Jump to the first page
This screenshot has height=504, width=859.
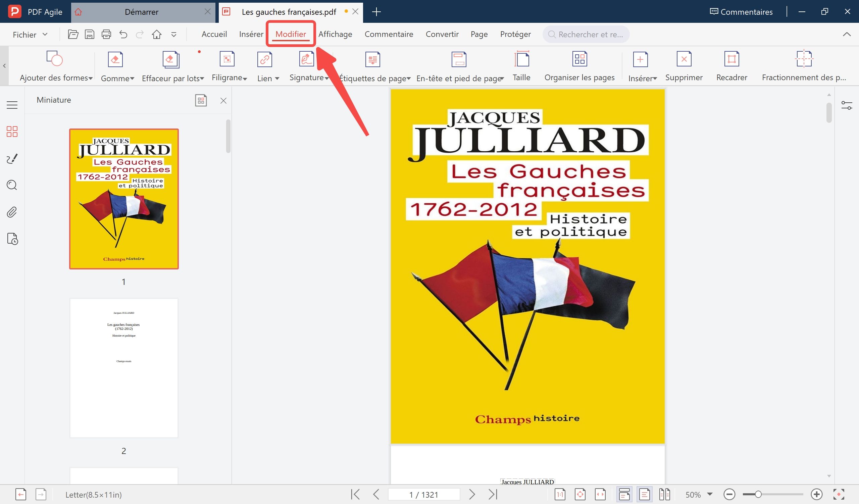(x=355, y=494)
